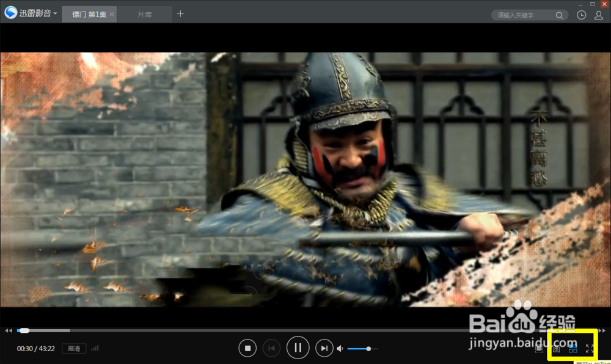The image size is (611, 364).
Task: Maximize the player window
Action: (x=592, y=4)
